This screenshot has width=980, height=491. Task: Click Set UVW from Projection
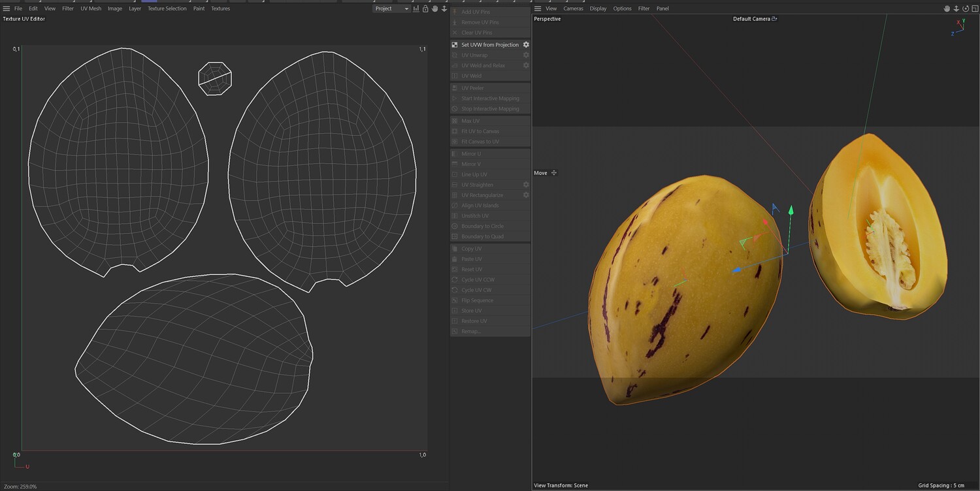[x=490, y=44]
